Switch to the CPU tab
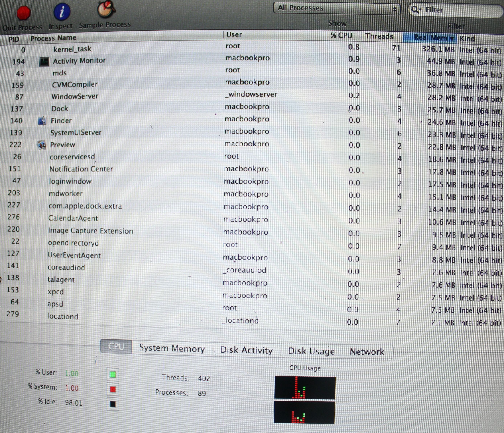Viewport: 504px width, 433px height. tap(116, 346)
